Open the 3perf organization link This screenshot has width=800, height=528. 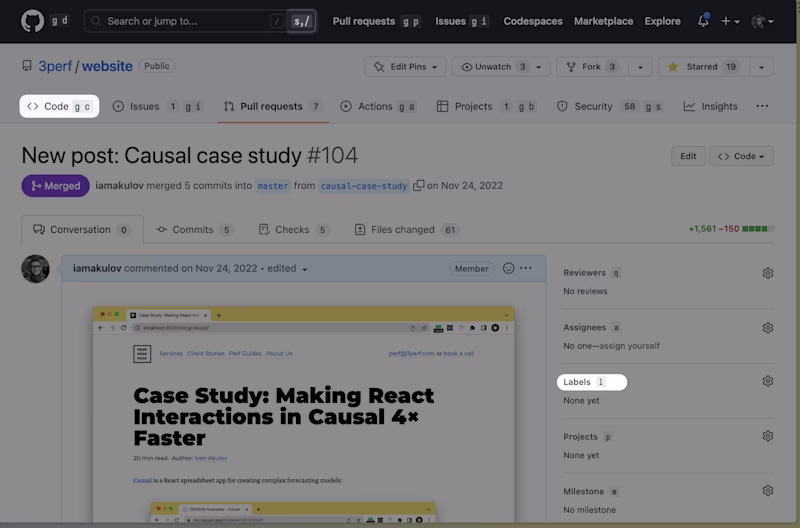pos(55,66)
